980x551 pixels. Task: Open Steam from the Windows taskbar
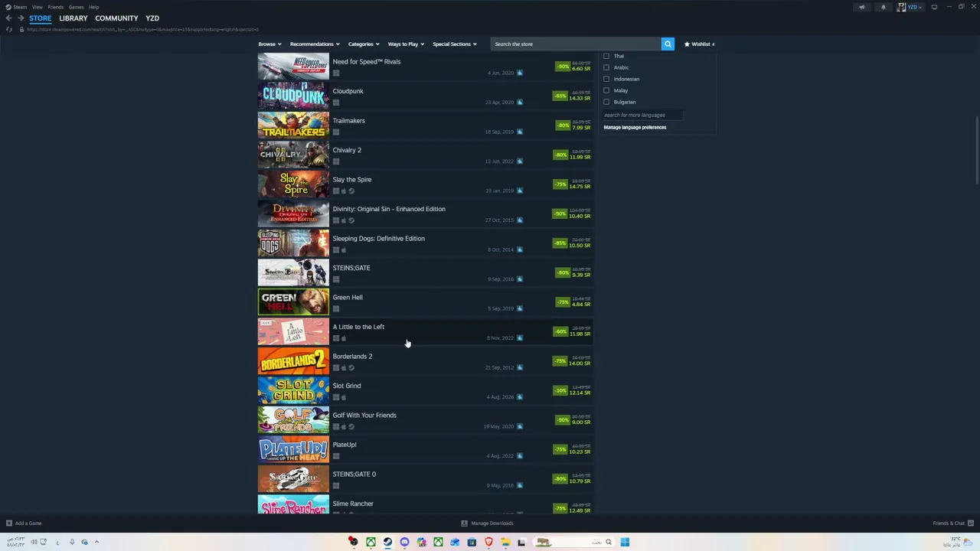[x=387, y=543]
